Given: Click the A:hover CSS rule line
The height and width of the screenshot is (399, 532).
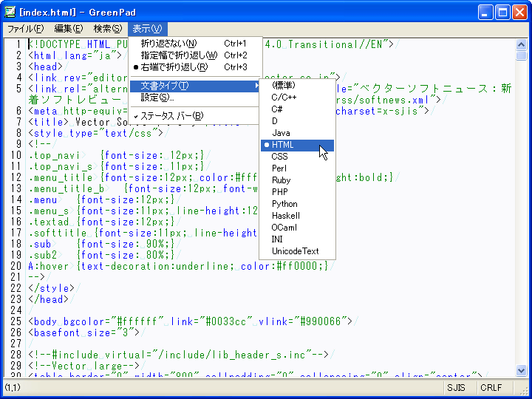Looking at the screenshot, I should [x=179, y=266].
